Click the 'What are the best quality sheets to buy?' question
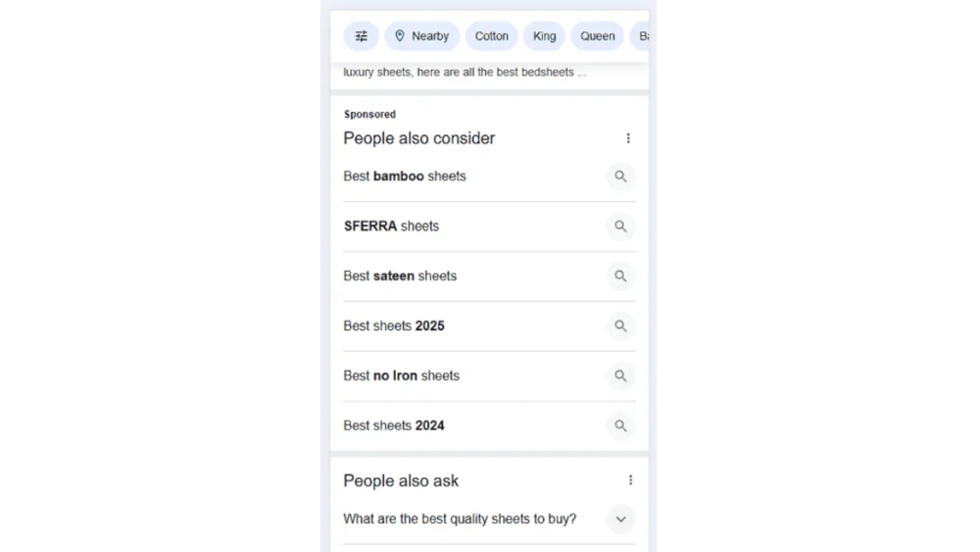This screenshot has width=980, height=552. click(460, 519)
